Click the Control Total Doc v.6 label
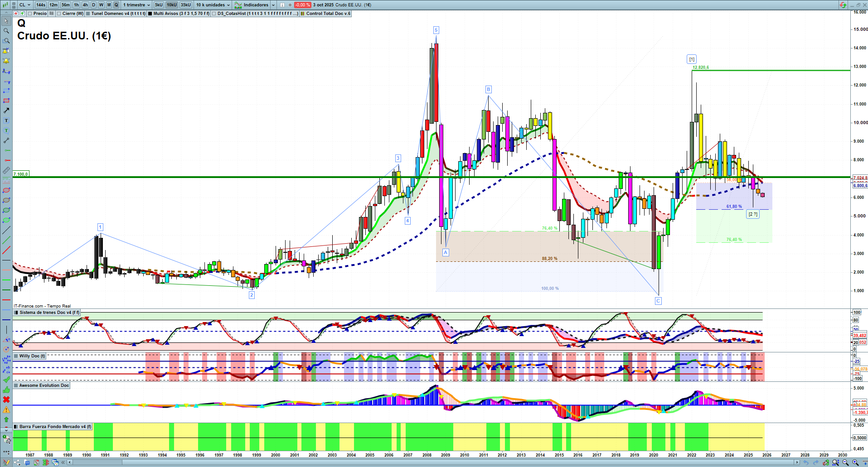This screenshot has width=868, height=467. 328,14
